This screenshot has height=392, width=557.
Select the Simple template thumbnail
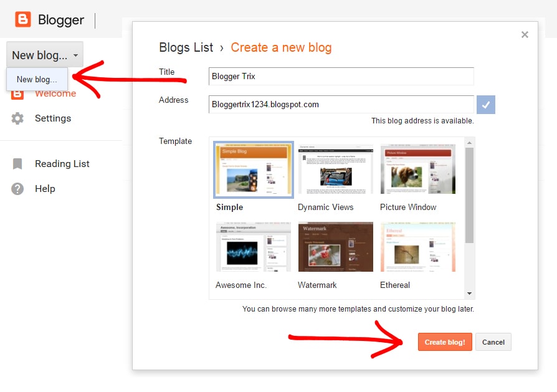254,169
